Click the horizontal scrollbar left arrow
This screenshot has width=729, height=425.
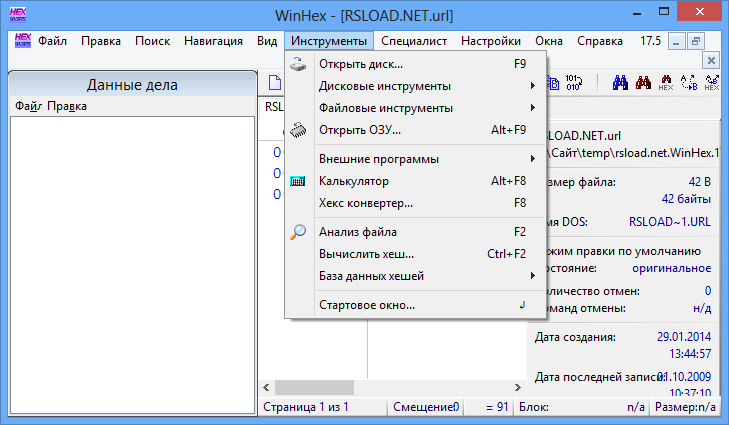(266, 387)
